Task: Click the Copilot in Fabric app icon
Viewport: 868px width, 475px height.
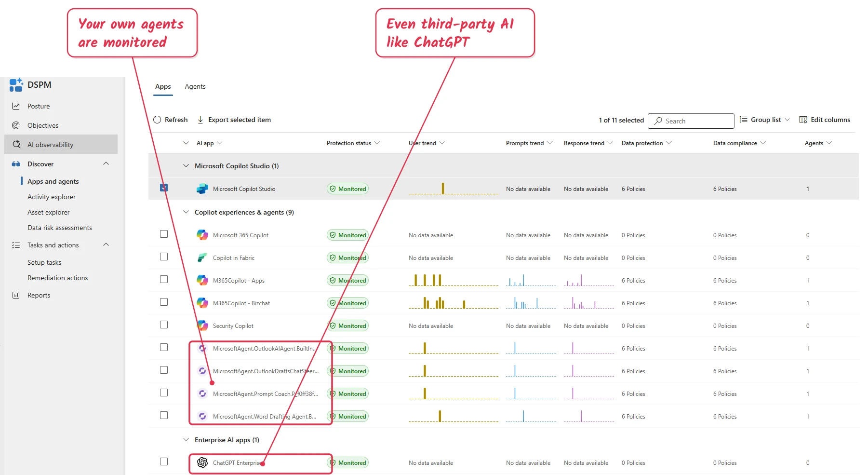Action: (202, 258)
